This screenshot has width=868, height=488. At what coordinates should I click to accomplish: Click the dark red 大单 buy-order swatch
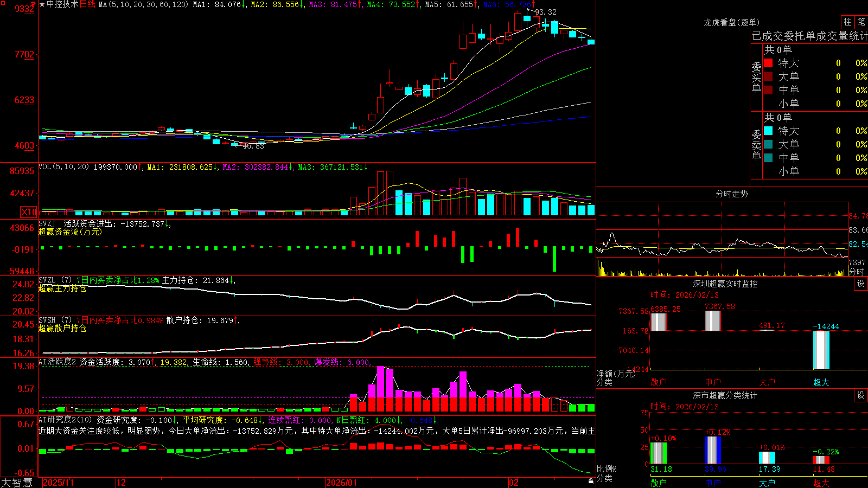click(768, 76)
